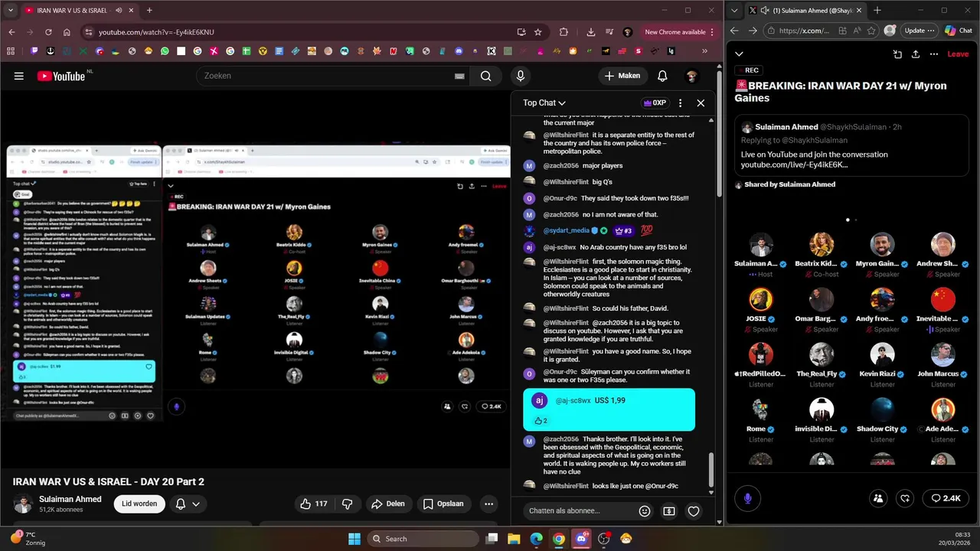Screen dimensions: 980x551
Task: Go to Chrome home button
Action: coord(67,32)
